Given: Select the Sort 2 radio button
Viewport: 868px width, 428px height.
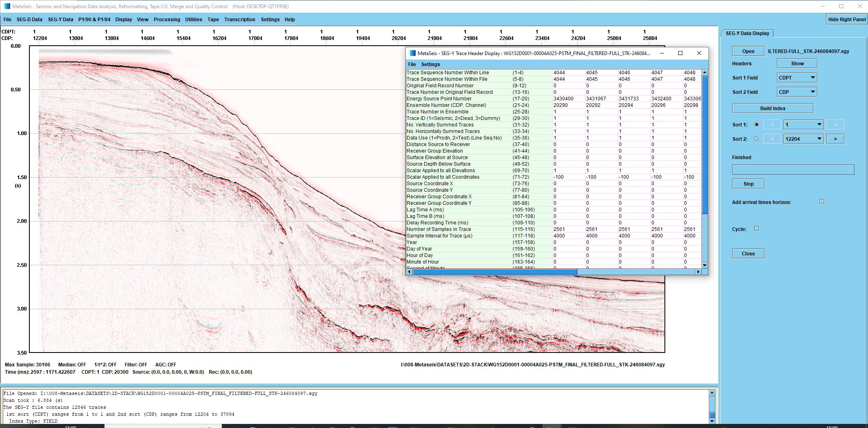Looking at the screenshot, I should click(x=757, y=139).
